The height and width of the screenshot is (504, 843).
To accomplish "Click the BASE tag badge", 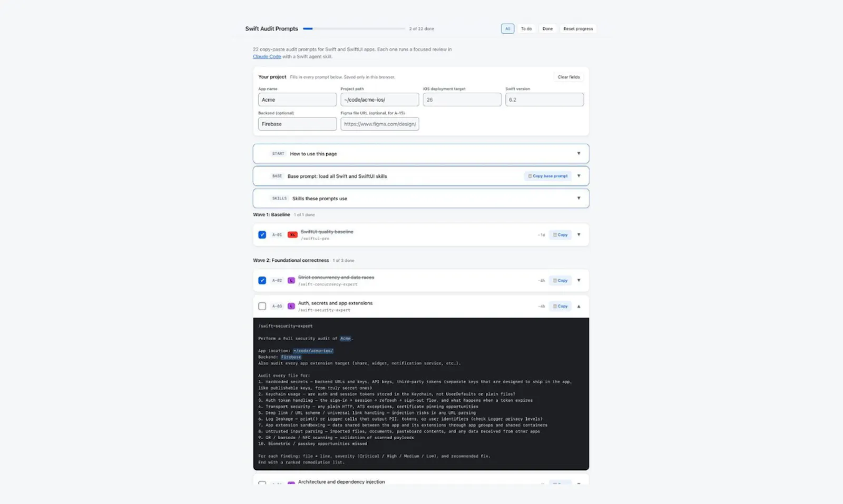I will (277, 176).
